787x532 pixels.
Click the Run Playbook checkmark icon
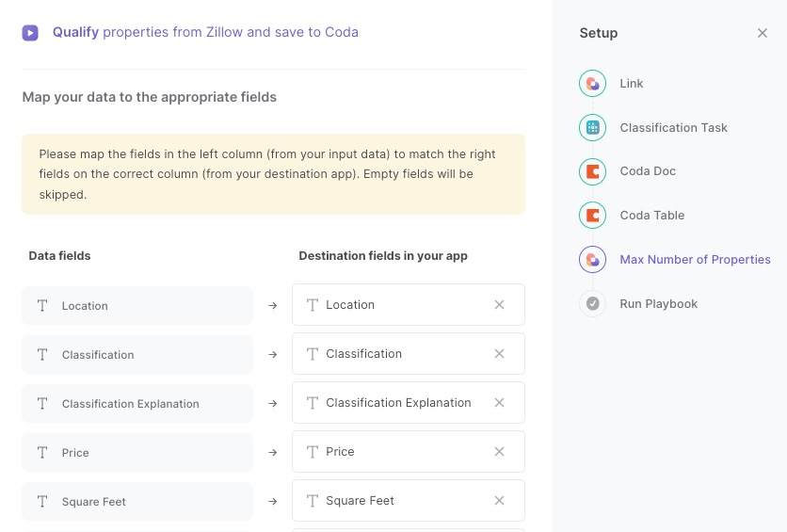click(x=592, y=303)
